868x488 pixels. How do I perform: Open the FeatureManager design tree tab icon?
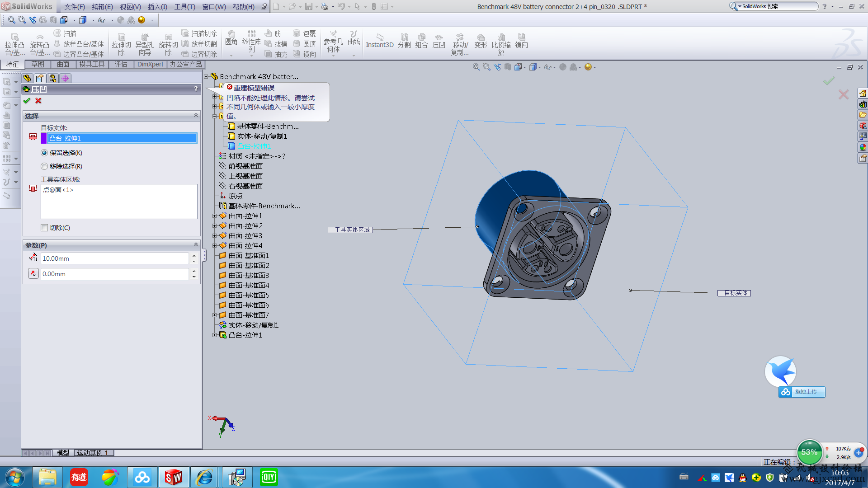coord(27,78)
